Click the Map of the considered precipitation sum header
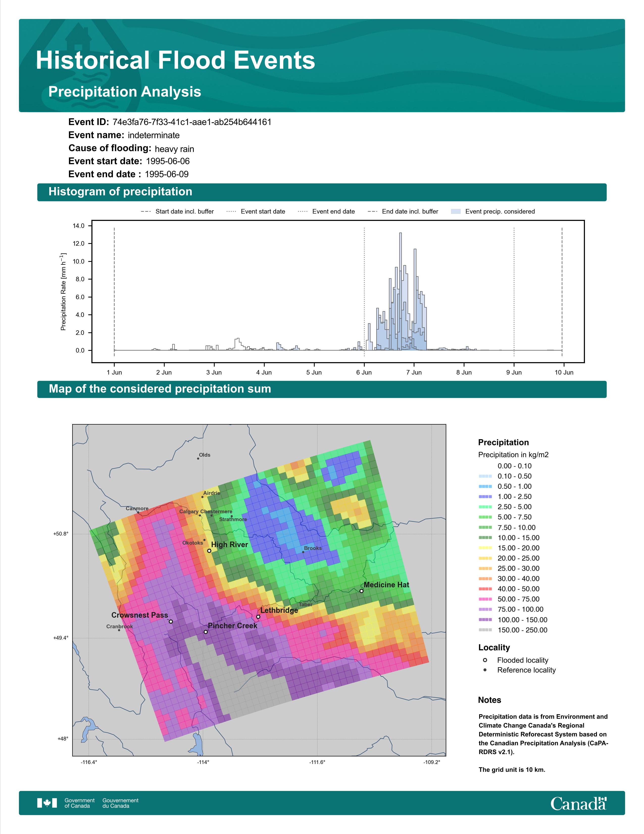 point(321,389)
